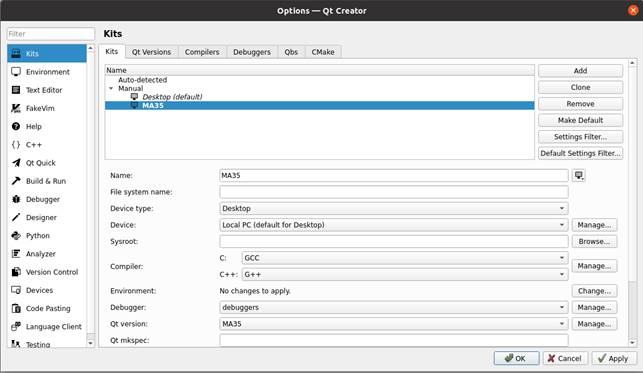Open FakeVim settings icon

pos(16,108)
